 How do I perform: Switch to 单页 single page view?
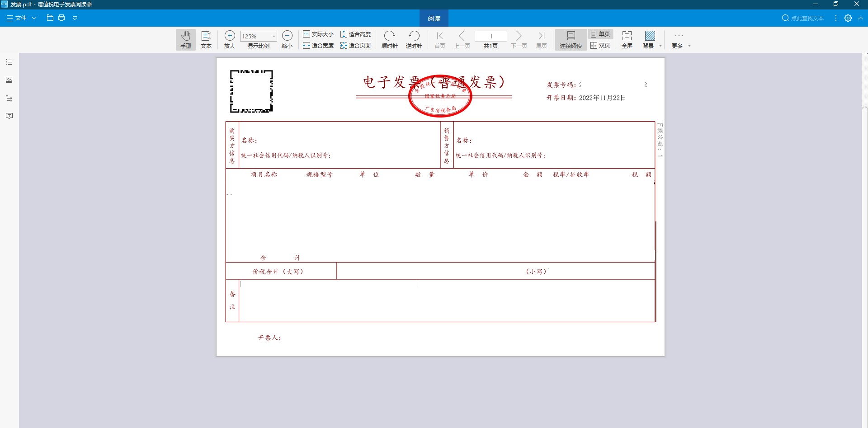[600, 34]
